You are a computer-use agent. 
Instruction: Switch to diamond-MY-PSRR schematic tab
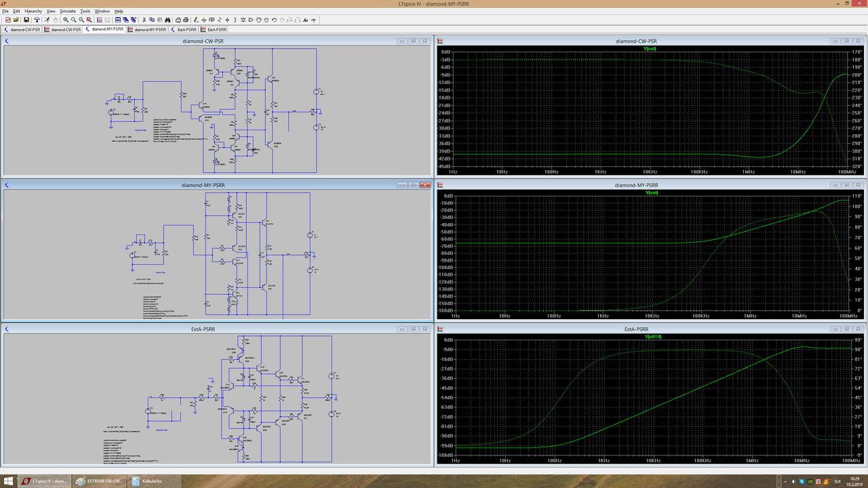pyautogui.click(x=105, y=29)
